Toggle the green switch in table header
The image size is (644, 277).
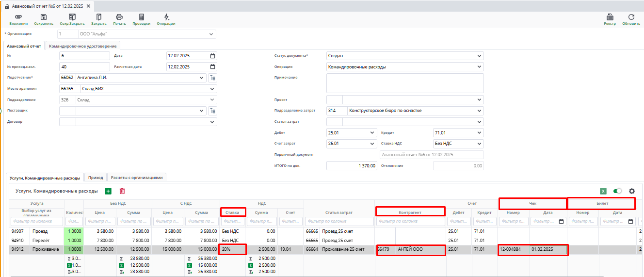pos(617,191)
